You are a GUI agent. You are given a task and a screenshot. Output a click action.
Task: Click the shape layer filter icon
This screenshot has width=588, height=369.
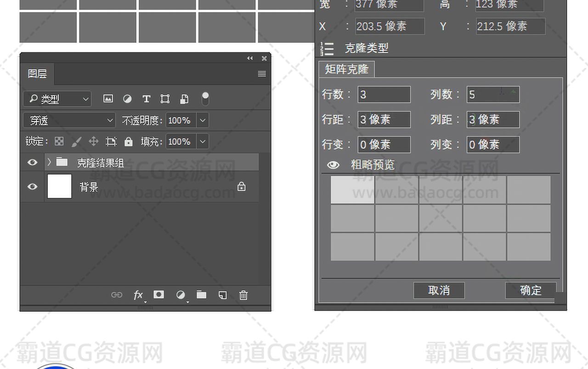[x=165, y=99]
